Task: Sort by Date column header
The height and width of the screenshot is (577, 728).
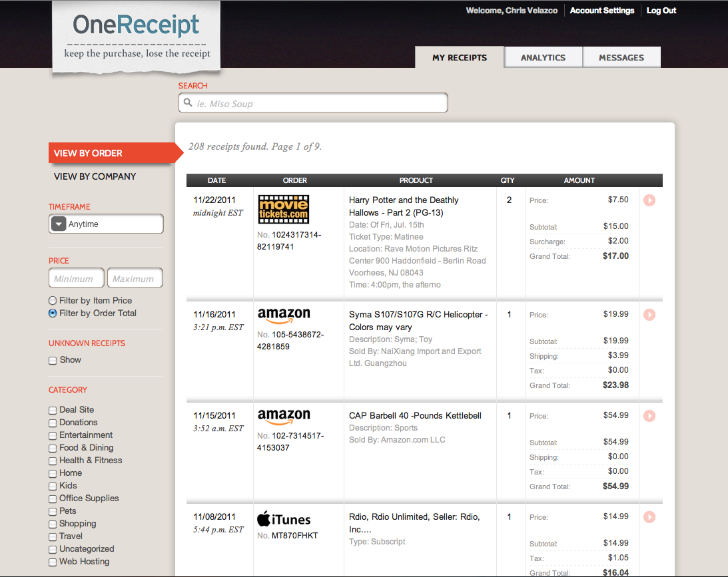Action: [x=216, y=180]
